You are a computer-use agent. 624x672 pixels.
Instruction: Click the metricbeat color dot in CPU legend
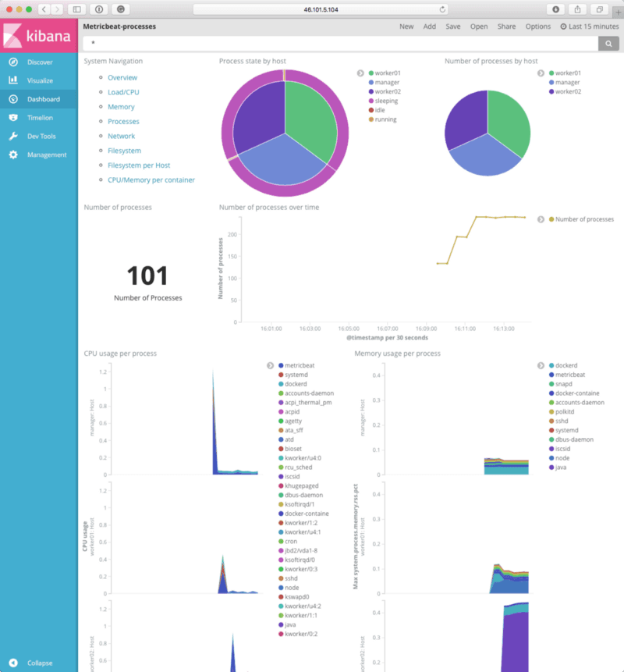pyautogui.click(x=281, y=365)
